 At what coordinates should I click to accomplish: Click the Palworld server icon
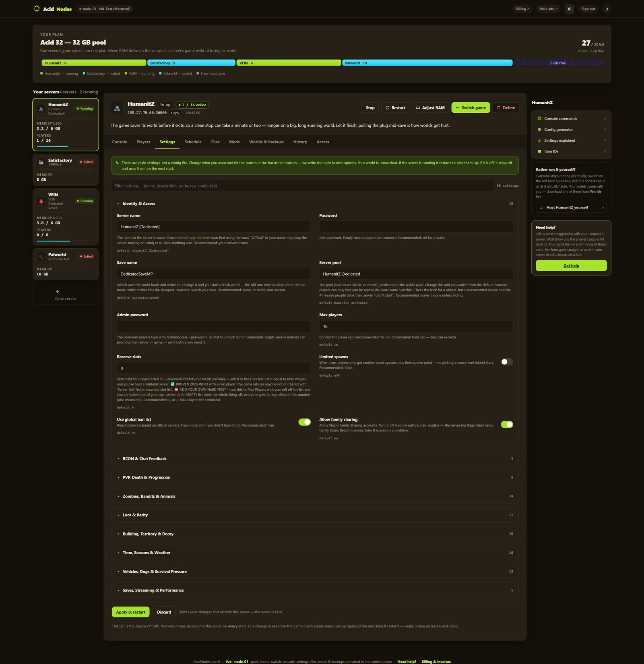pos(41,256)
